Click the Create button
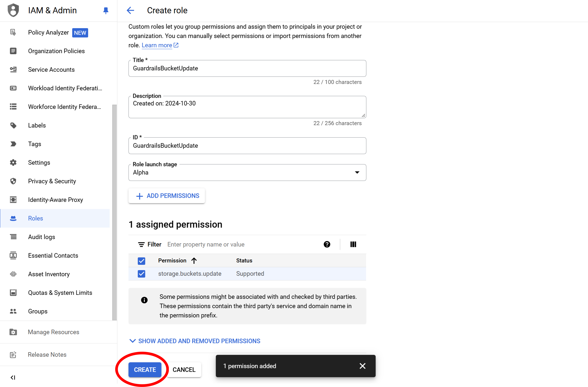Viewport: 588px width, 387px height. (x=145, y=369)
